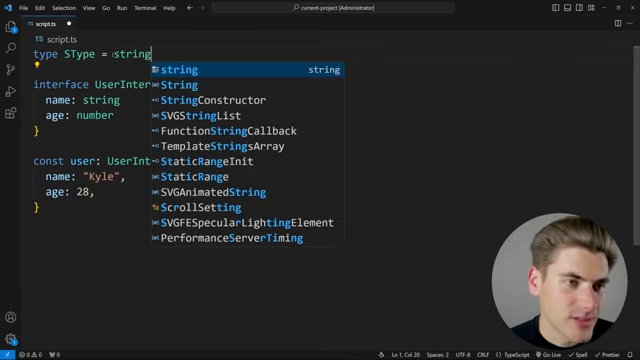Open the Manage gear icon
Image resolution: width=640 pixels, height=360 pixels.
(x=11, y=339)
